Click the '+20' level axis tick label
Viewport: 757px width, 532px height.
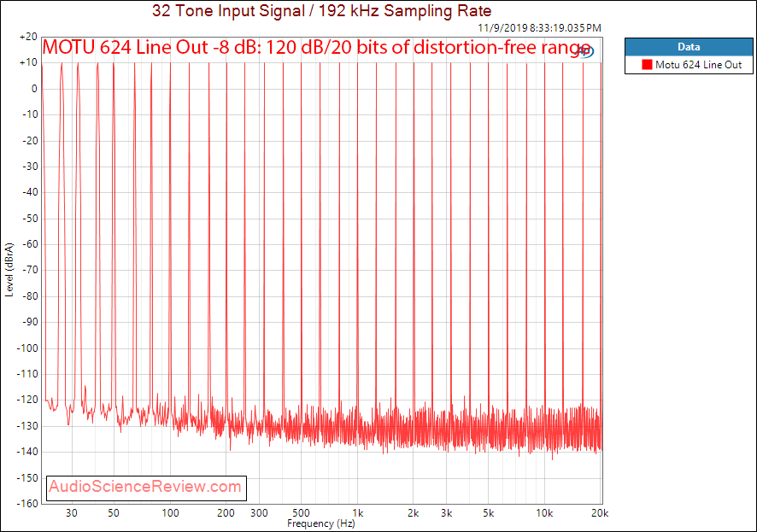click(28, 37)
